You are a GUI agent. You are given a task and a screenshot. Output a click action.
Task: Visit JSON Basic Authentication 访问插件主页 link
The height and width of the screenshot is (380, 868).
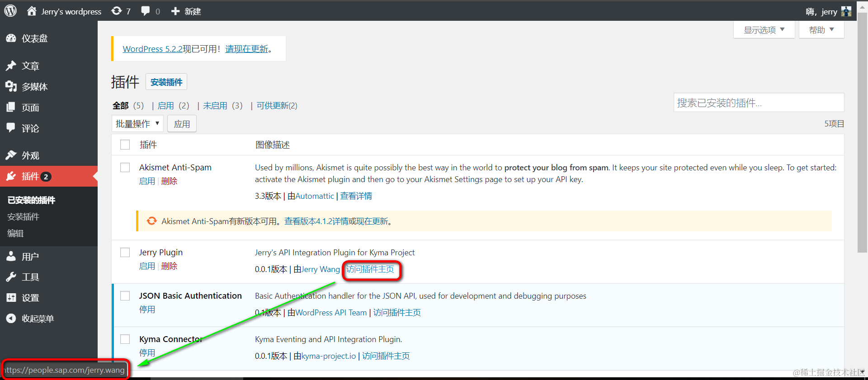coord(397,313)
